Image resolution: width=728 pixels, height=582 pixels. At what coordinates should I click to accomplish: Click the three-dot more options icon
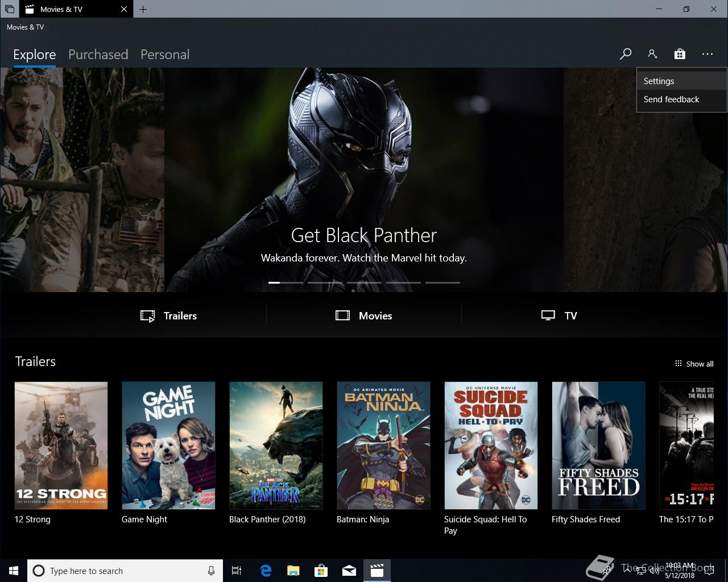click(x=708, y=54)
